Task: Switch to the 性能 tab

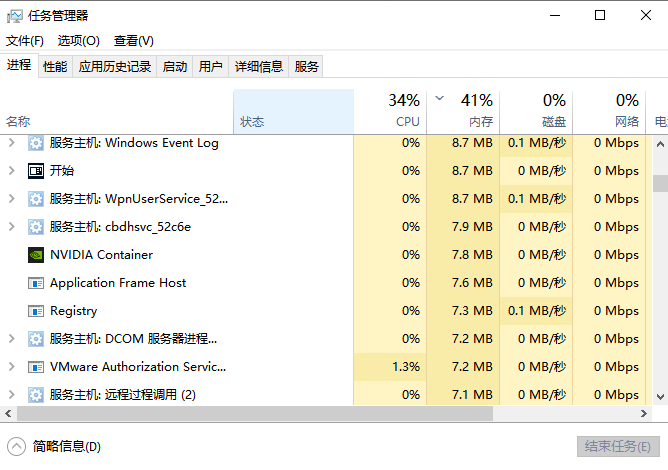Action: (x=55, y=66)
